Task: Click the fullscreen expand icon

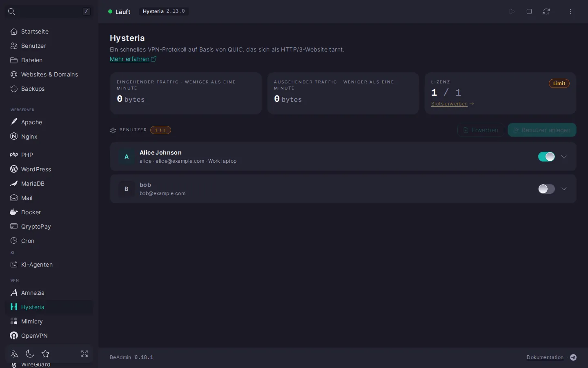Action: [x=85, y=354]
